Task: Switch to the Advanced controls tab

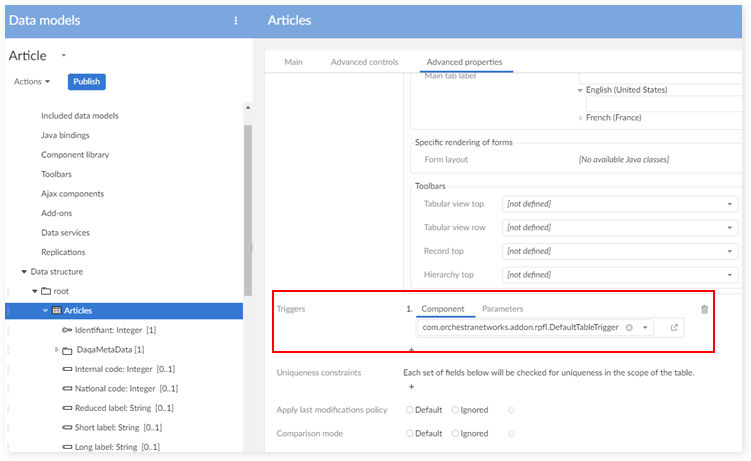Action: 364,62
